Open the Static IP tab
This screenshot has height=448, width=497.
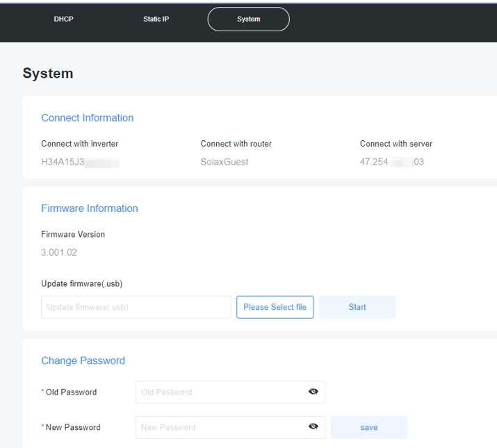(156, 19)
